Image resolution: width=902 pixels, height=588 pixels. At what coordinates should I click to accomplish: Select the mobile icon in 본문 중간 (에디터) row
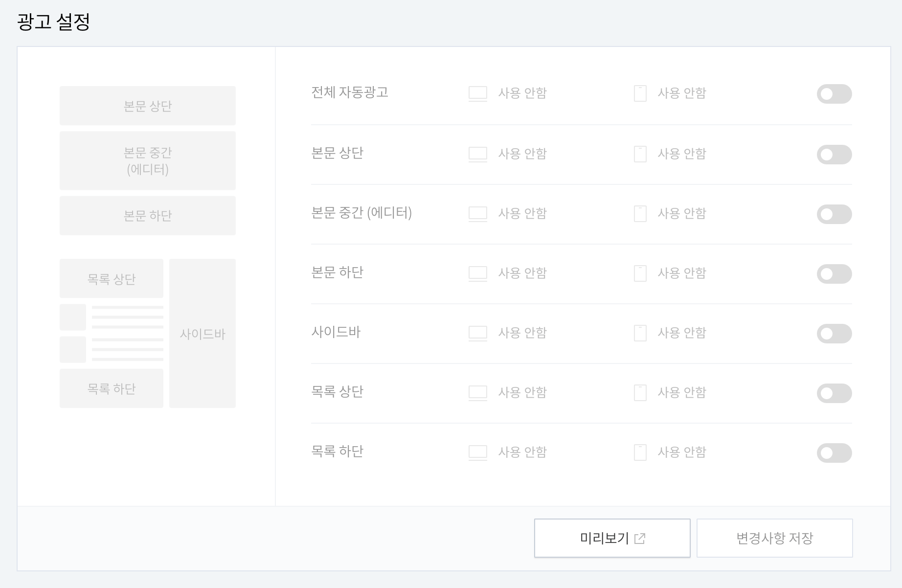pyautogui.click(x=640, y=213)
